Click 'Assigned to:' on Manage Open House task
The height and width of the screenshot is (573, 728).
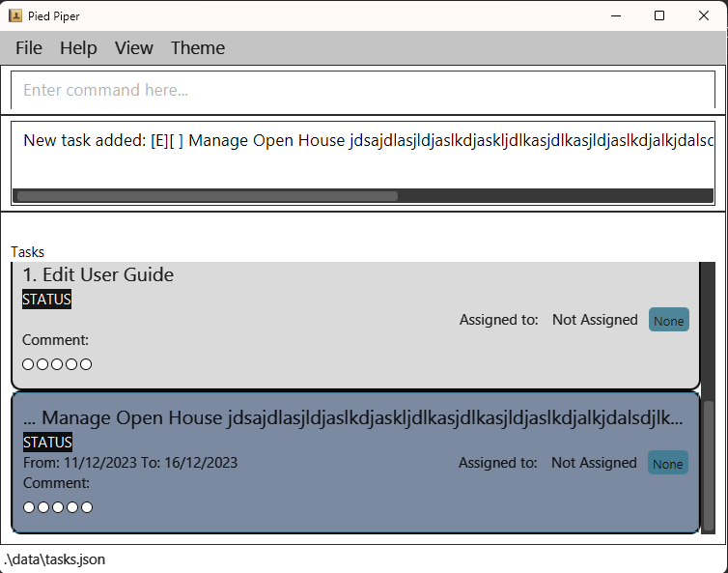pos(497,463)
